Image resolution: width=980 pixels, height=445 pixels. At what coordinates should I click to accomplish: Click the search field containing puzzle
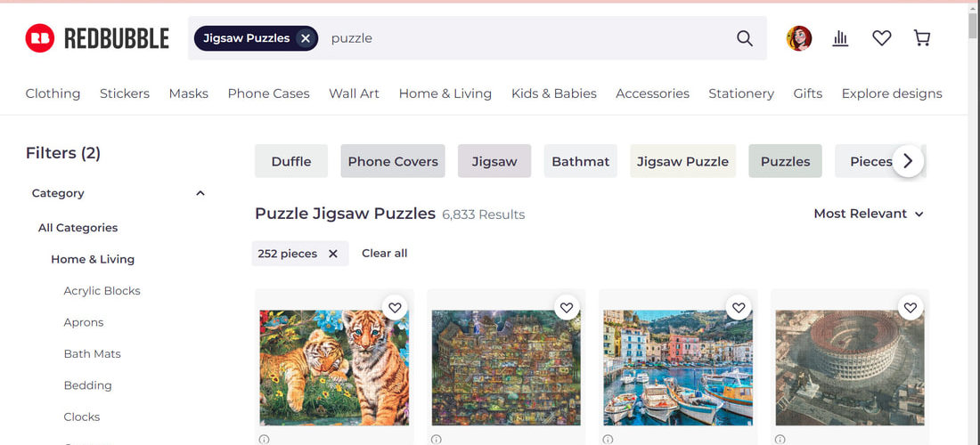(x=525, y=38)
